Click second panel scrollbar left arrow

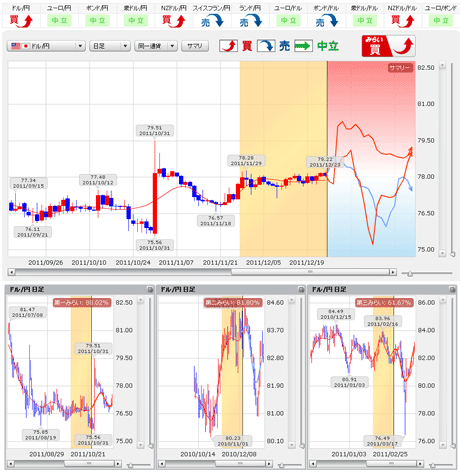coord(162,464)
